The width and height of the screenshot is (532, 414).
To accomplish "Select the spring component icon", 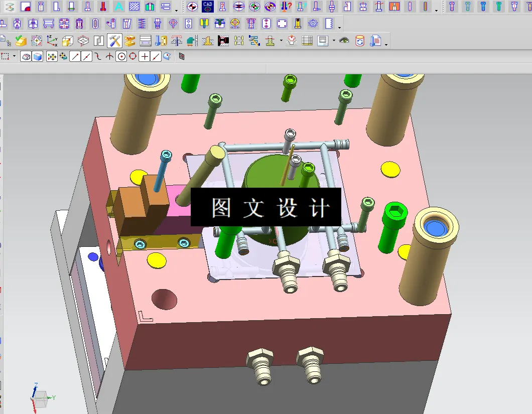I will point(141,23).
